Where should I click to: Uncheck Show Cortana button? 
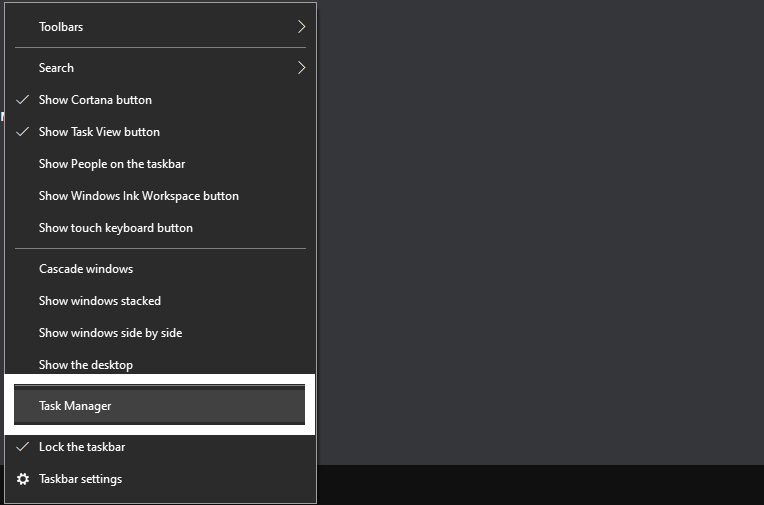(x=160, y=100)
